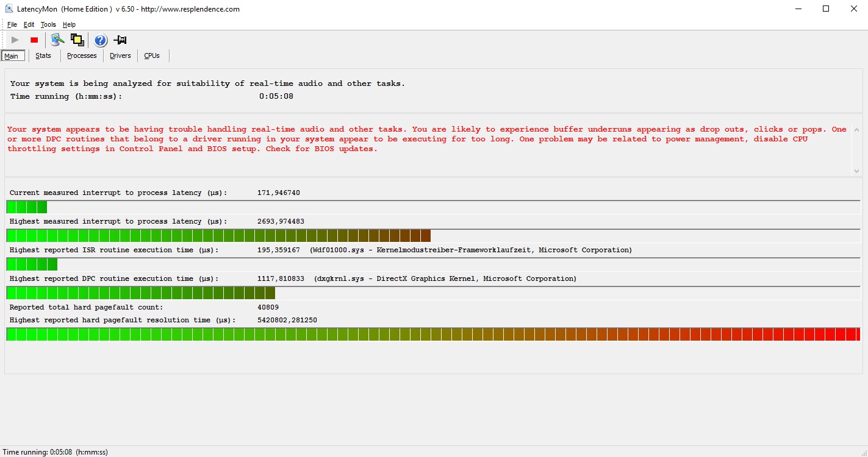Select the Time running value 0:05:08
868x457 pixels.
(x=276, y=96)
